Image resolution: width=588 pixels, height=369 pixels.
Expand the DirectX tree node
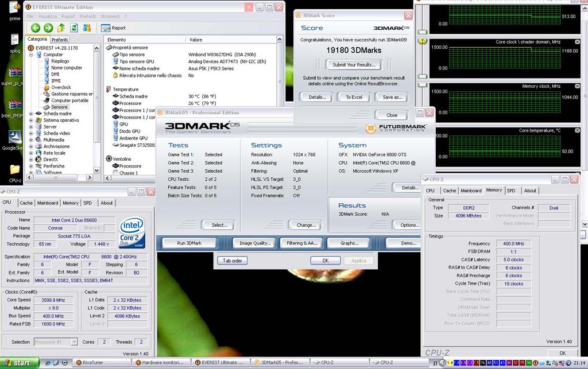31,160
